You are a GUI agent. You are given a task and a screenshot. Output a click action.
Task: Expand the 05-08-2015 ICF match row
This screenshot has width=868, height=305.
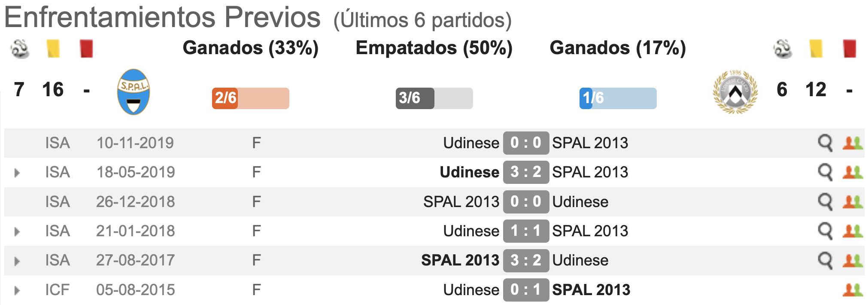point(17,290)
